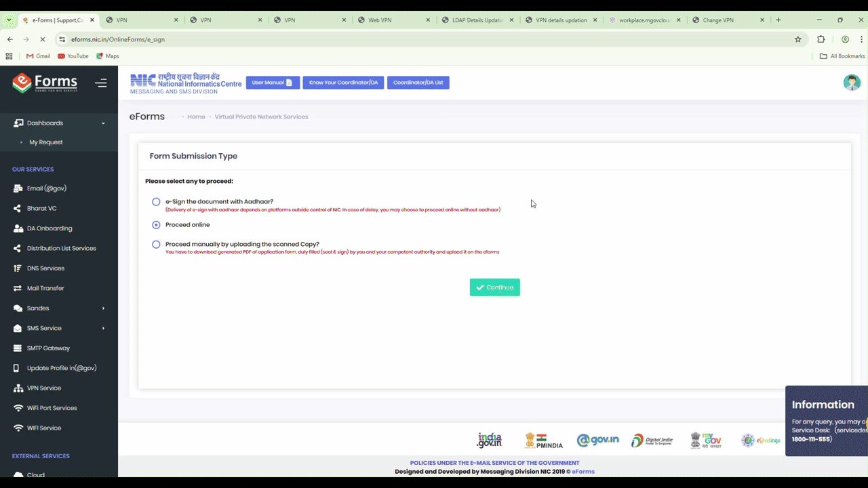The image size is (868, 488).
Task: Open Bharat VC from the sidebar
Action: coord(16,208)
